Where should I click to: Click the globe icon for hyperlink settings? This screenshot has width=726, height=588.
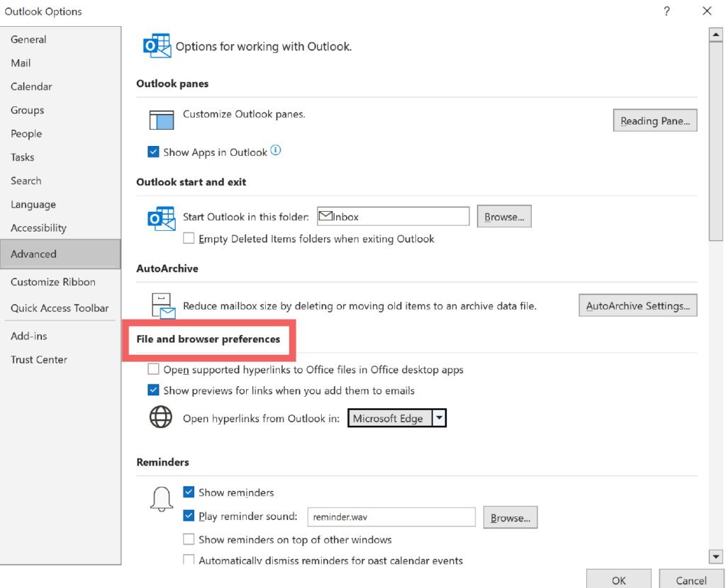(x=161, y=417)
